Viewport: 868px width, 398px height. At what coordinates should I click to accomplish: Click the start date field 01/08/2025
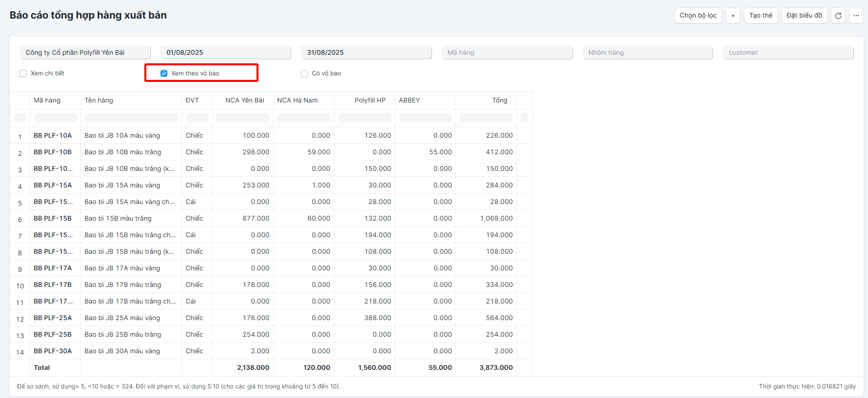tap(226, 53)
